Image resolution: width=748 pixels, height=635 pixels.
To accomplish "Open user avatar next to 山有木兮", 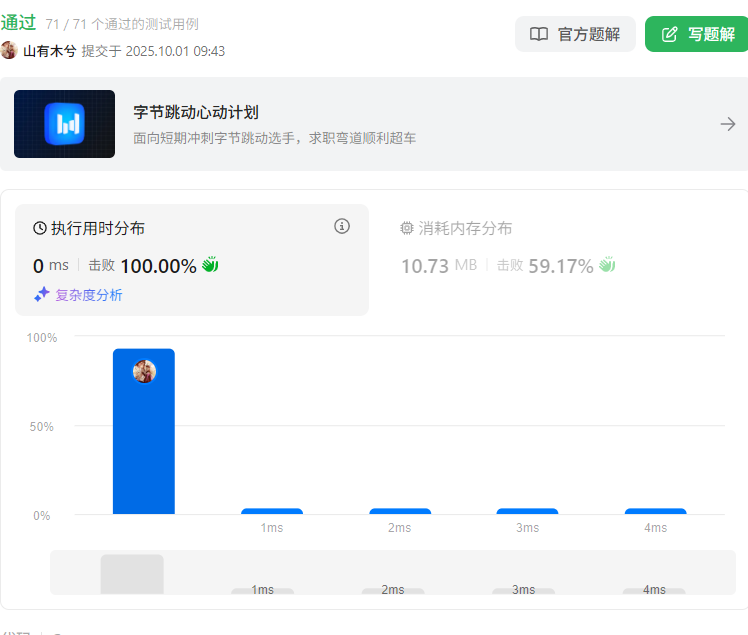I will [9, 51].
